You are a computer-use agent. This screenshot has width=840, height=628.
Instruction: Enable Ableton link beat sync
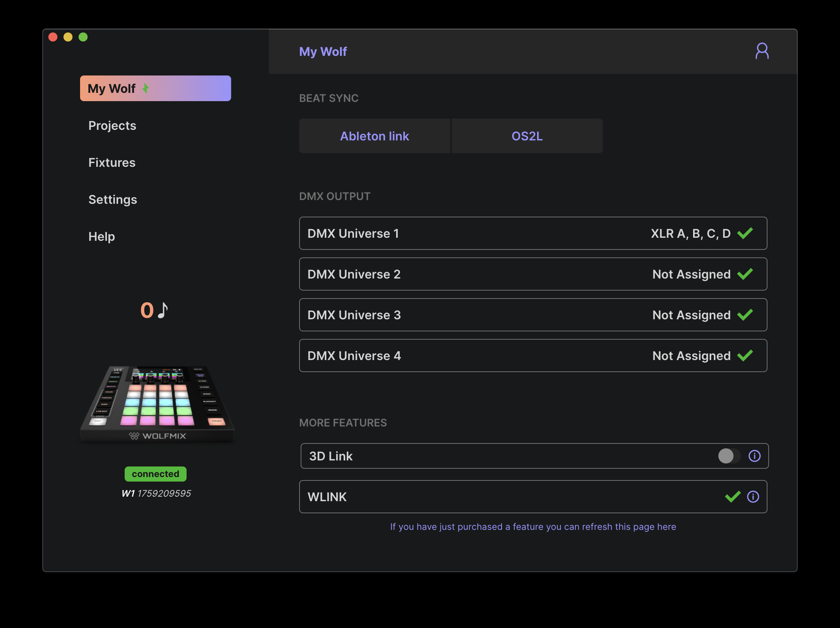coord(374,136)
